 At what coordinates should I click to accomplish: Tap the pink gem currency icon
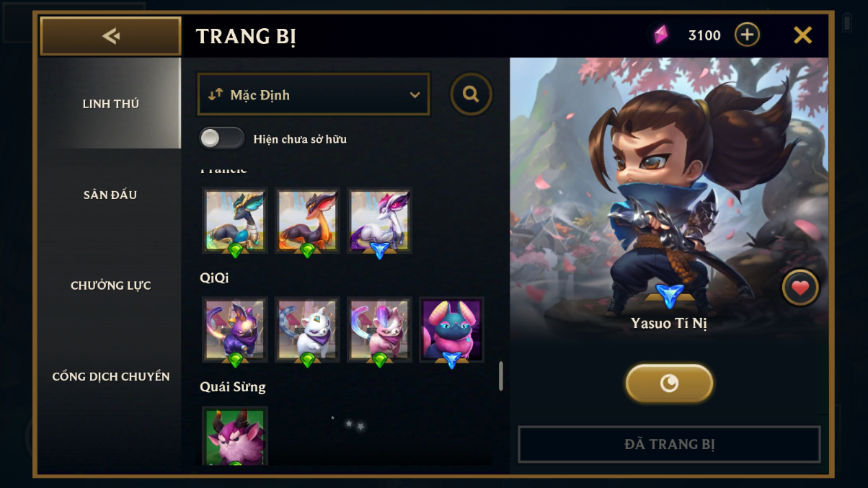coord(661,35)
